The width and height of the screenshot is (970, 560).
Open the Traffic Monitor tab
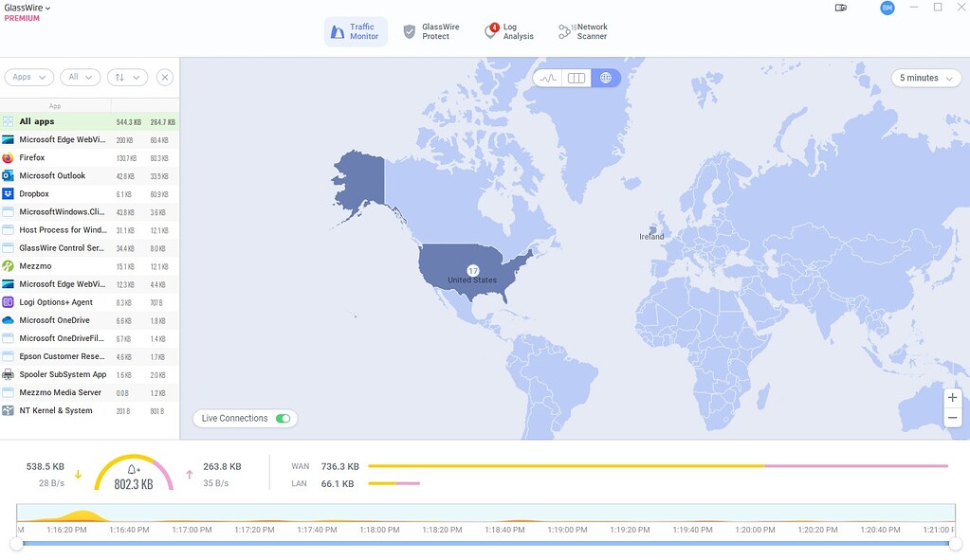356,31
